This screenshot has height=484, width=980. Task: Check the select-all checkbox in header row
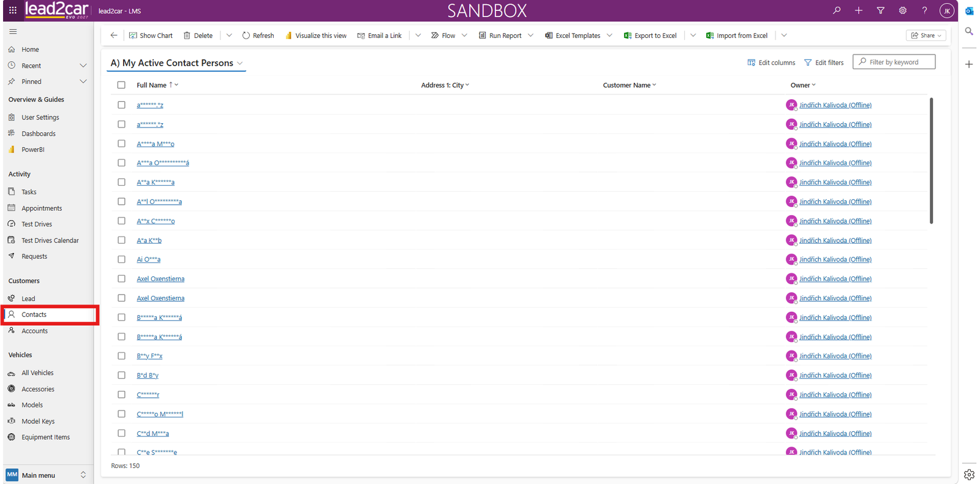121,85
